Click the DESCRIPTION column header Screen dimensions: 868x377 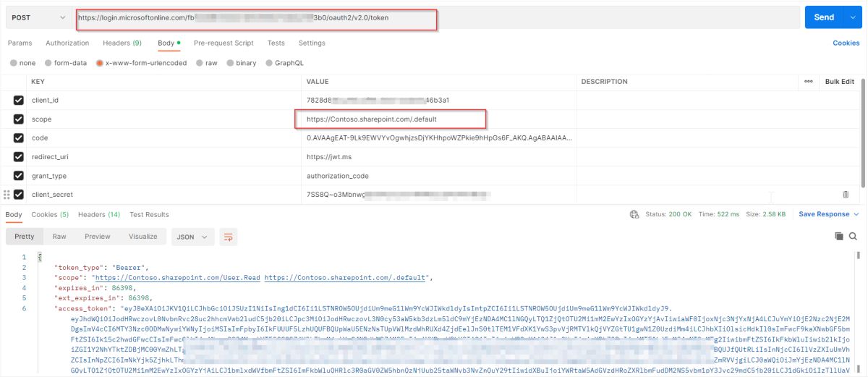tap(605, 82)
